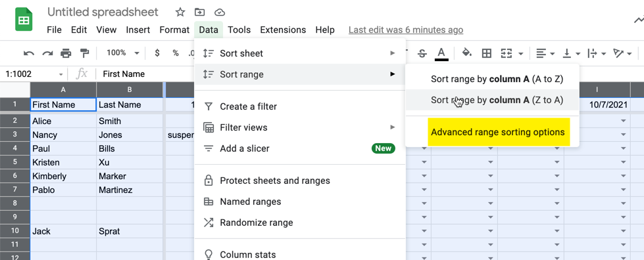Format as percent

tap(176, 53)
